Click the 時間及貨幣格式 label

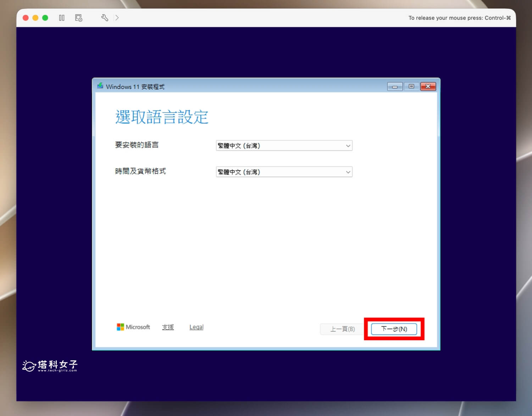point(140,171)
